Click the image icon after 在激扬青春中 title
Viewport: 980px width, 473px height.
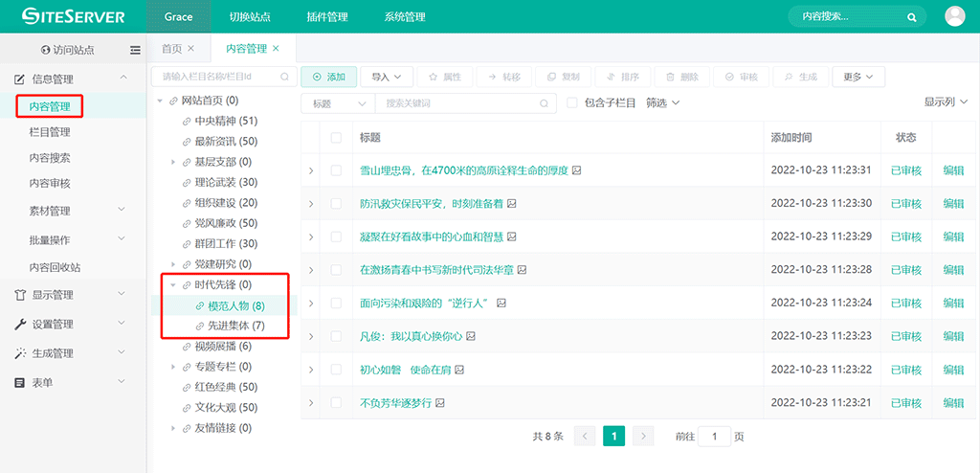[x=522, y=270]
